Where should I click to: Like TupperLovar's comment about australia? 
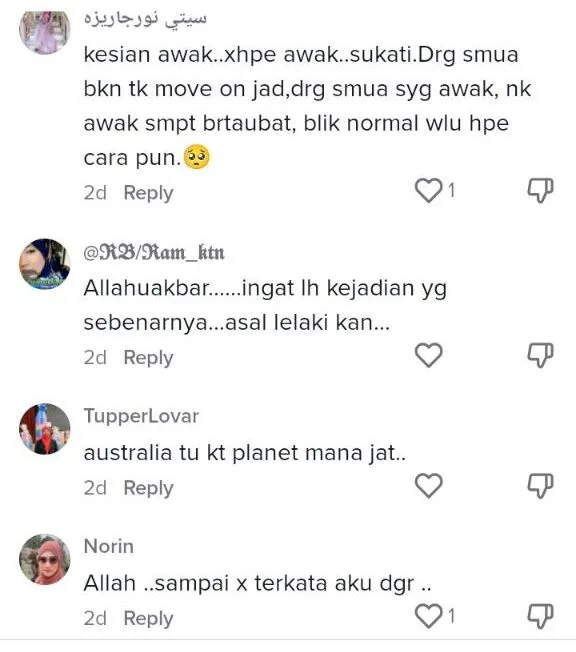point(428,485)
